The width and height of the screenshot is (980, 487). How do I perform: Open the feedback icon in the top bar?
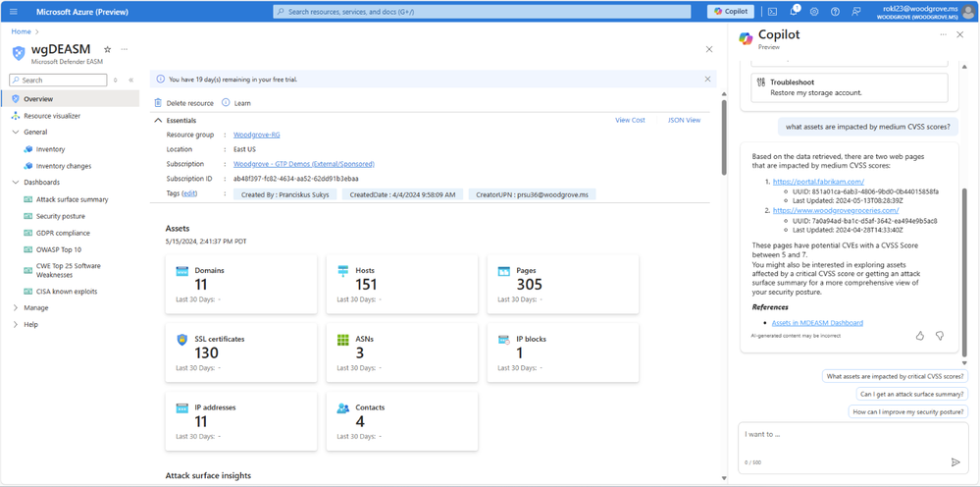(x=855, y=11)
